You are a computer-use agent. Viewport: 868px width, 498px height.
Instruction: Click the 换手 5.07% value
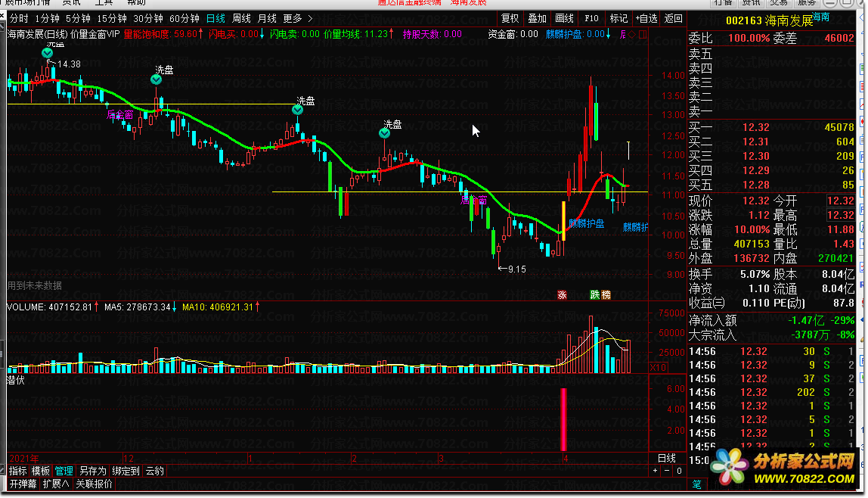755,274
